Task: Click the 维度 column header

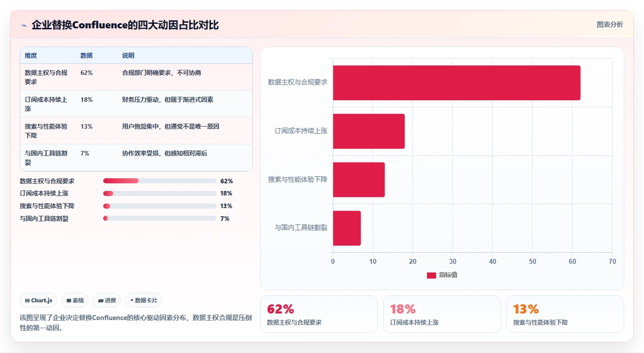Action: coord(31,56)
